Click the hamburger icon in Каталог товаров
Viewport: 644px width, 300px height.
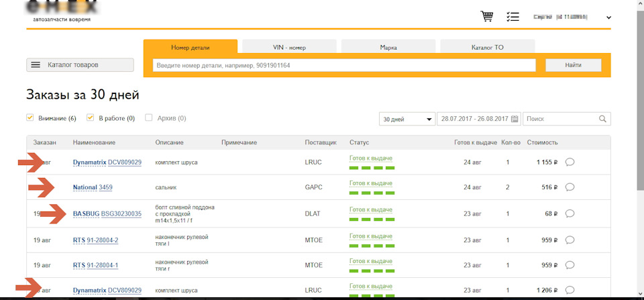36,65
